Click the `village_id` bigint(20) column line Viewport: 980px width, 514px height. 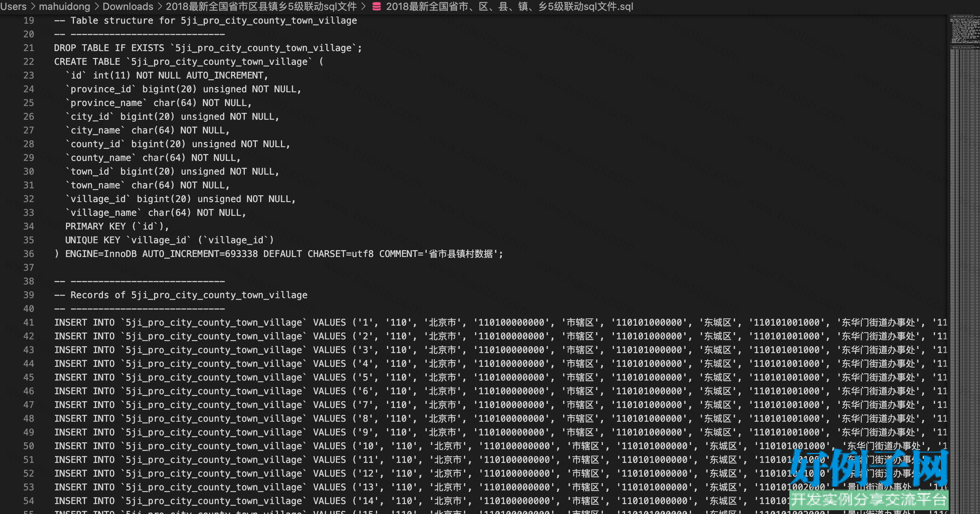click(180, 199)
